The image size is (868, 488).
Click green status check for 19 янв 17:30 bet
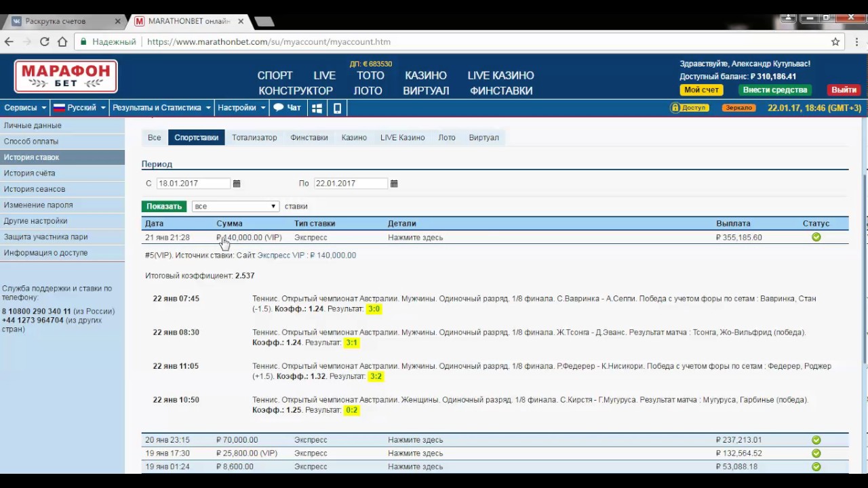[x=816, y=453]
